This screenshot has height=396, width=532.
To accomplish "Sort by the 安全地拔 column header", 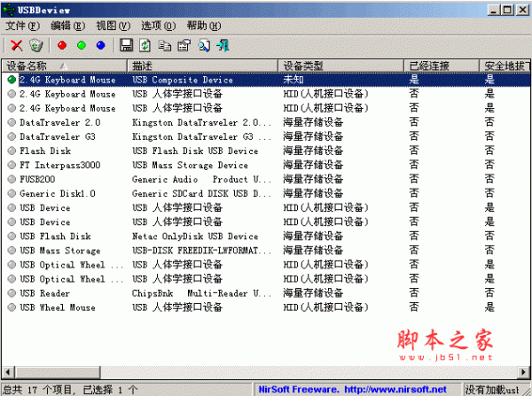I will point(505,66).
